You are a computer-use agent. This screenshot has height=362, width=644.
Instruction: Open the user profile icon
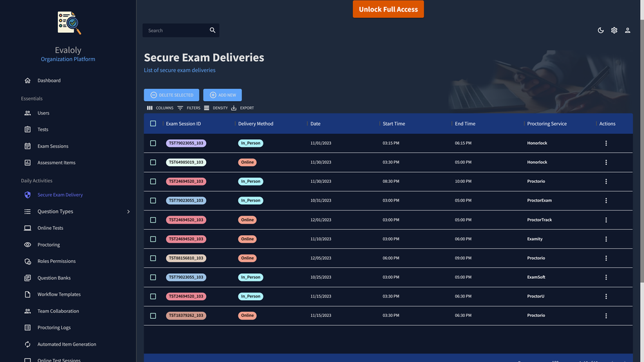click(627, 30)
